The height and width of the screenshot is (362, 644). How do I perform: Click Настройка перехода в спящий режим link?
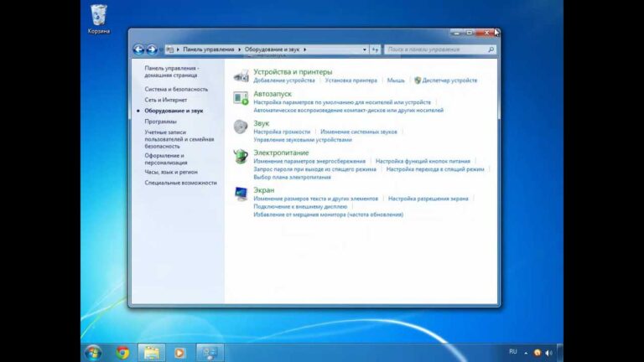[435, 169]
